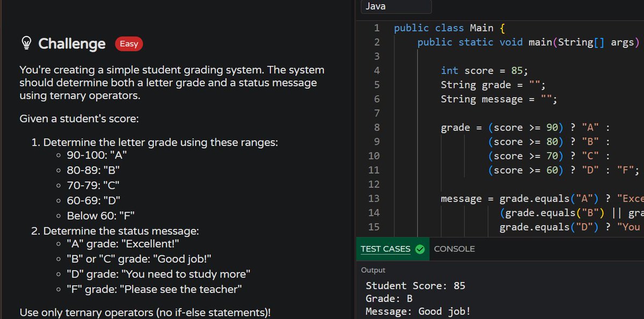Click line 15 'grade.equals("D") ? "You'
The height and width of the screenshot is (319, 644).
tap(570, 227)
